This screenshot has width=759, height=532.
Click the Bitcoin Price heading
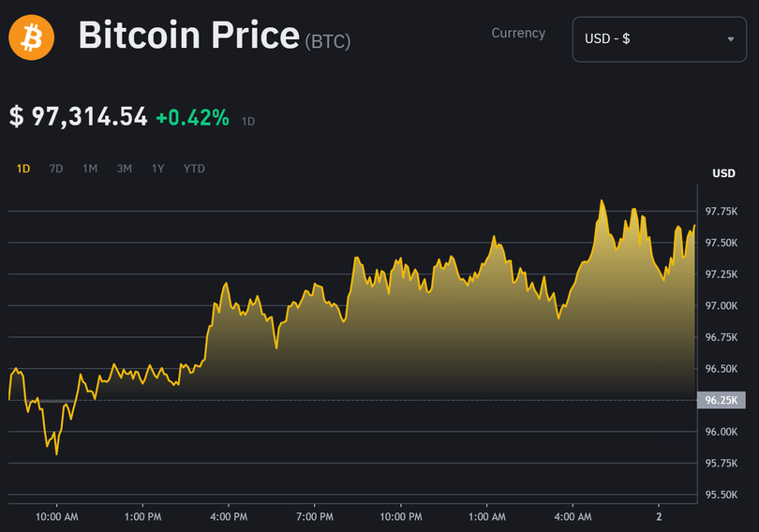click(x=188, y=37)
